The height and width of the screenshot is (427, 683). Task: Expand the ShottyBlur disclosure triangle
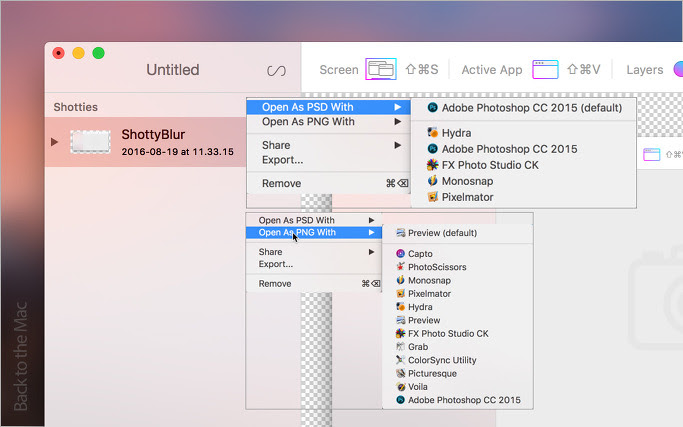point(54,142)
